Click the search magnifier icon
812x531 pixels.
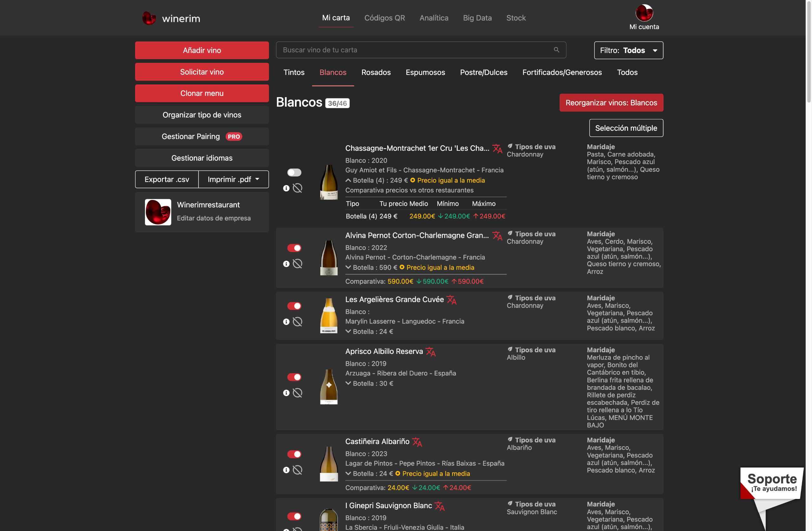(x=556, y=50)
